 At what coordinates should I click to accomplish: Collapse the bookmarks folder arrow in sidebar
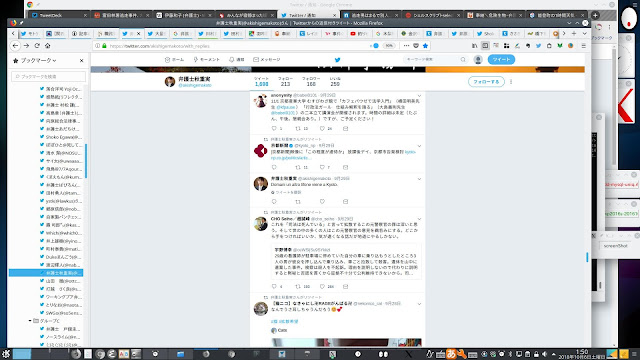[30, 321]
